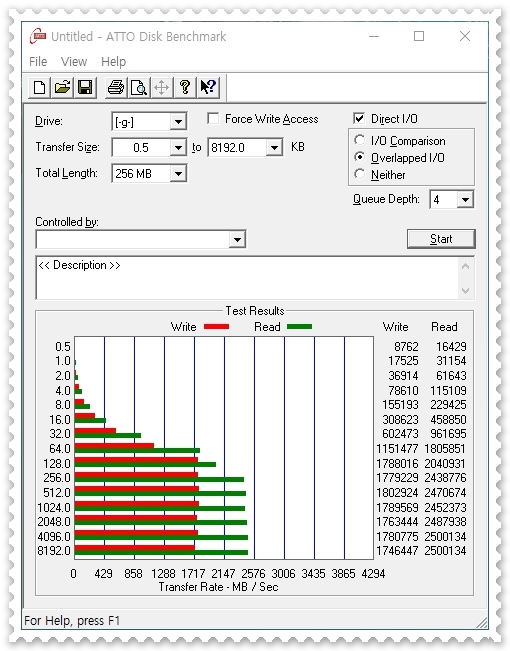Click the write value 8762

point(406,347)
